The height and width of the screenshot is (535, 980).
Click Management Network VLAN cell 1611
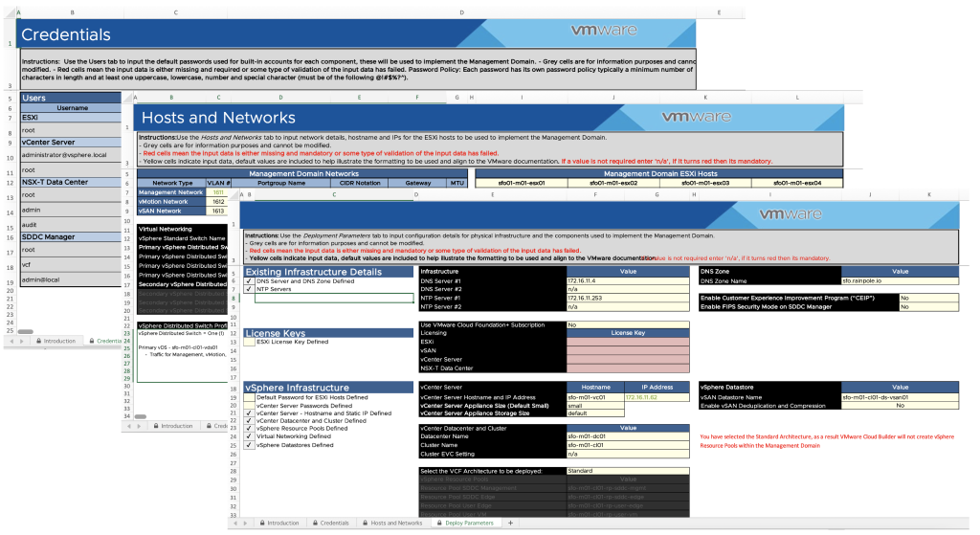(x=217, y=192)
